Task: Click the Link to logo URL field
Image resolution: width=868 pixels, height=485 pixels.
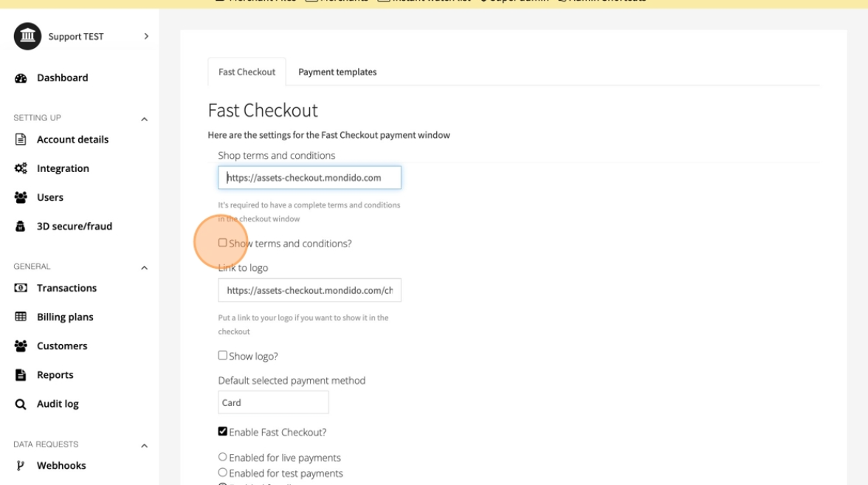Action: click(309, 291)
